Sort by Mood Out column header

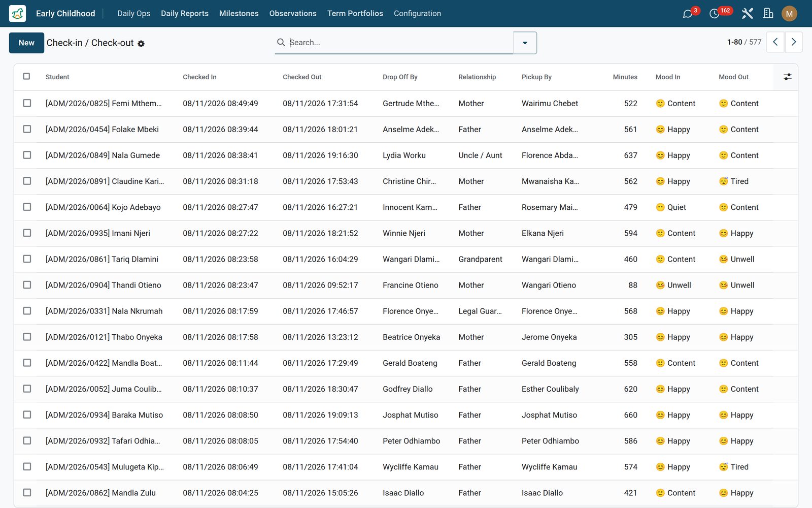733,77
